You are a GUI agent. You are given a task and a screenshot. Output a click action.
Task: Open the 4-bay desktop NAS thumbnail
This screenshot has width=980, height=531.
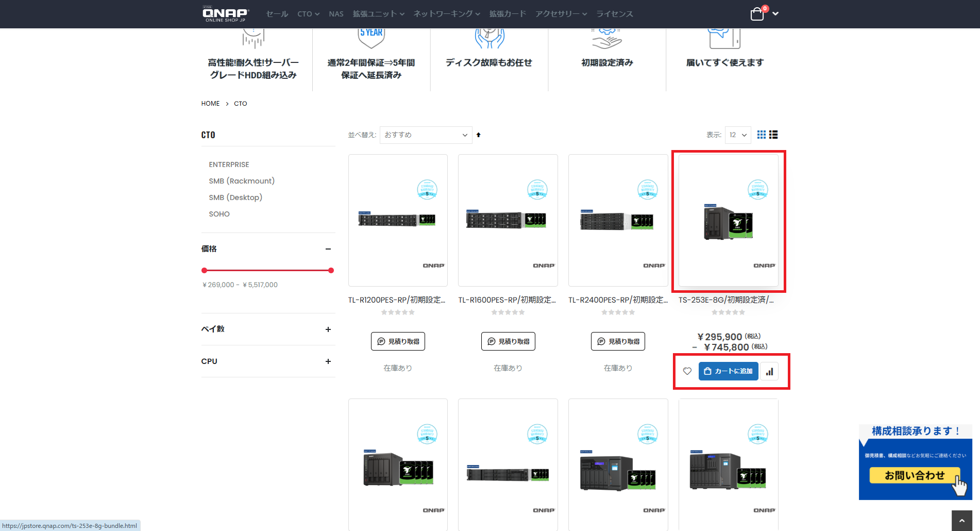[398, 464]
